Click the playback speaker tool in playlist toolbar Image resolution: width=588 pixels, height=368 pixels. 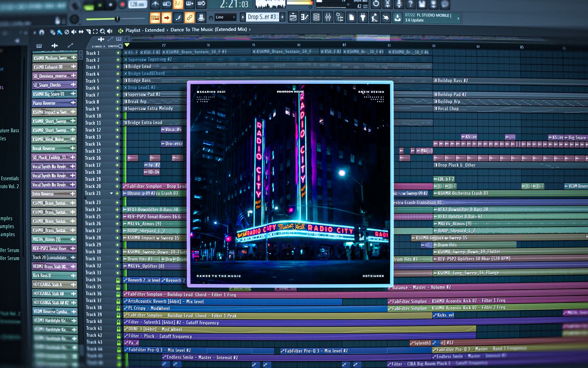coord(110,31)
